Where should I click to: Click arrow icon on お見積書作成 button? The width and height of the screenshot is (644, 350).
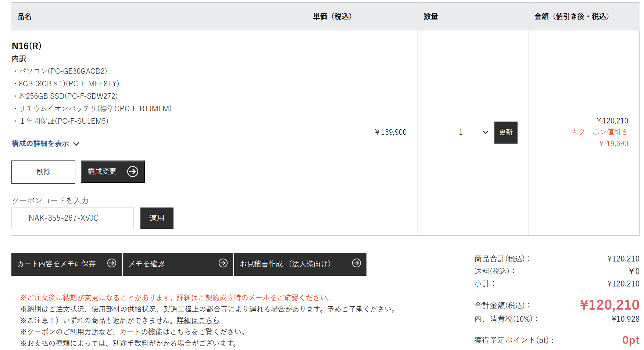point(357,263)
